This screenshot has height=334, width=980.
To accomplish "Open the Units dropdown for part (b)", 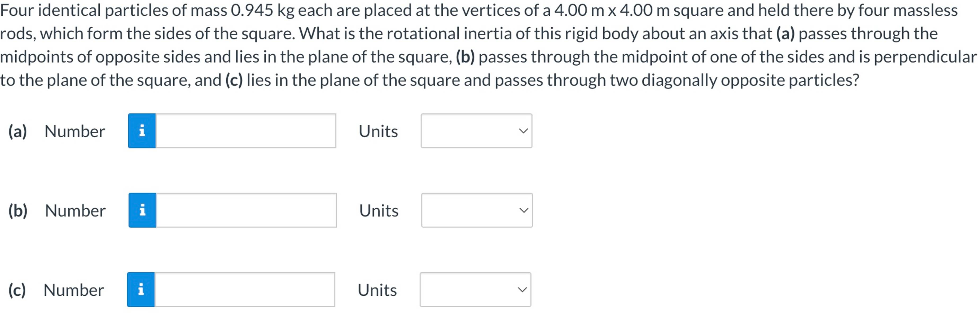I will pos(476,210).
